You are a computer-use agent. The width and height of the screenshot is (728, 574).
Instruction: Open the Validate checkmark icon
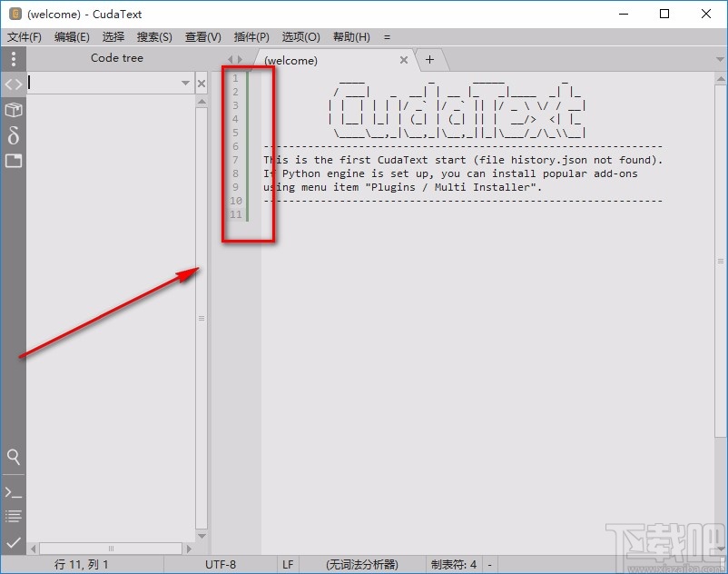click(14, 542)
